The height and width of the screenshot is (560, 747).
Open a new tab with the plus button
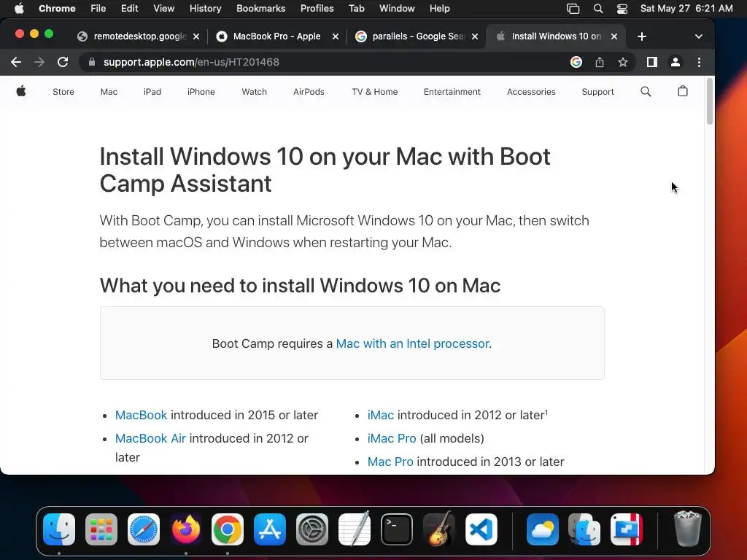coord(642,36)
